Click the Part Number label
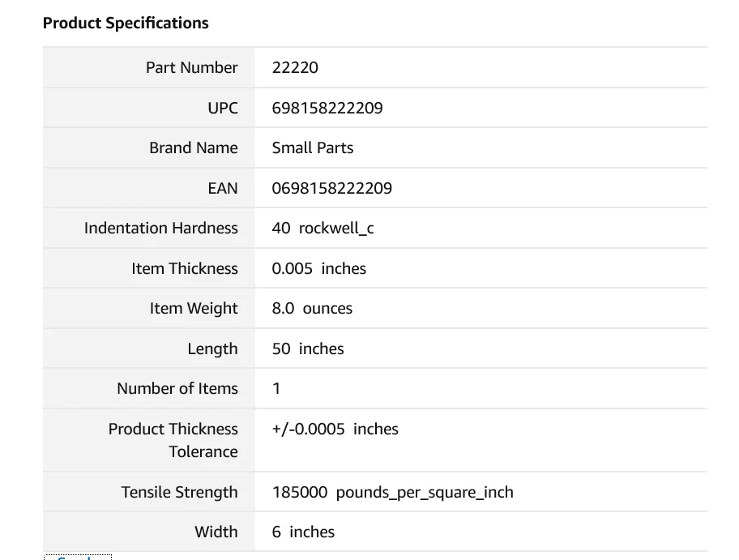Viewport: 739px width, 560px height. click(x=191, y=68)
